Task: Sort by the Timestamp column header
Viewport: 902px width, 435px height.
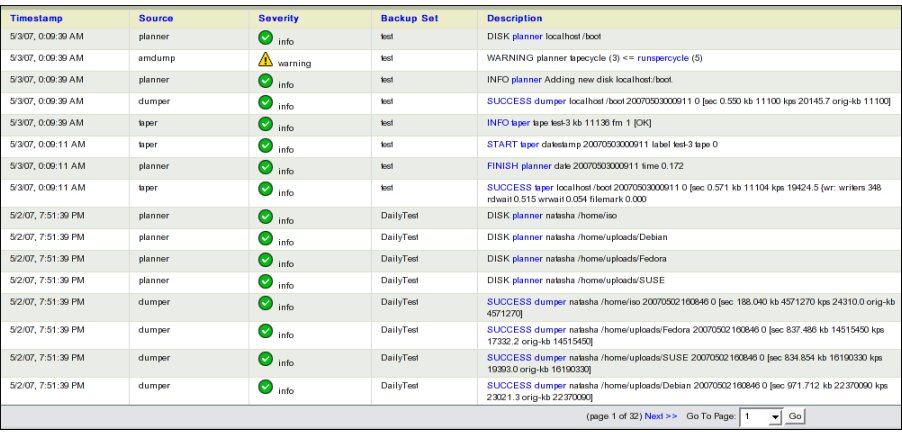Action: click(x=36, y=18)
